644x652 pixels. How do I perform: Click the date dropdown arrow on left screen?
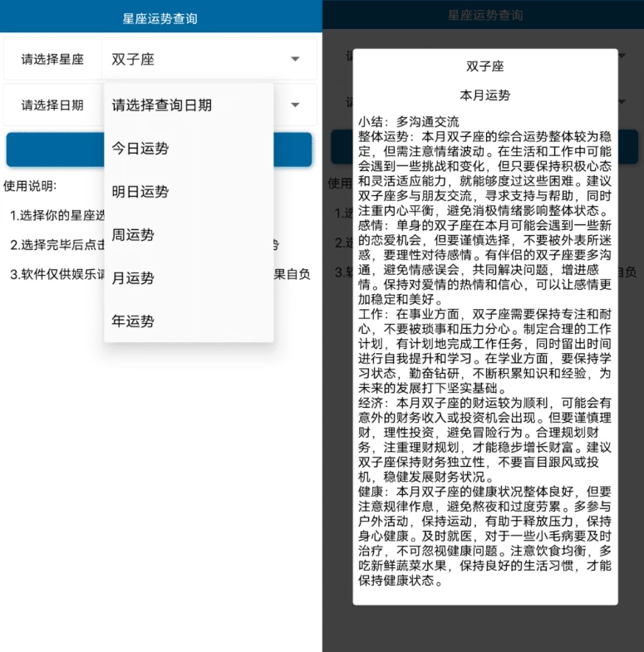[x=295, y=105]
